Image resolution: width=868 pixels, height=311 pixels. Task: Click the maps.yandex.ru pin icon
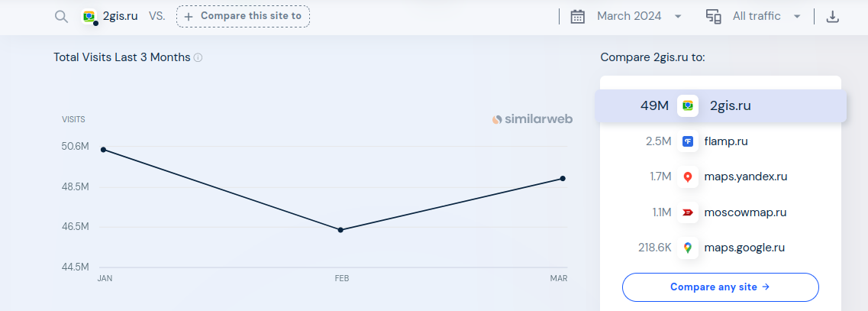pyautogui.click(x=688, y=177)
